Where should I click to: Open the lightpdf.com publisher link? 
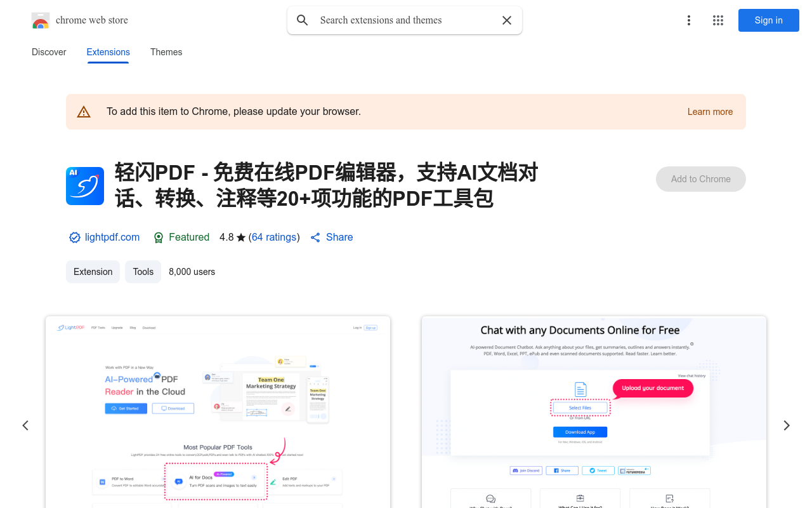click(x=112, y=237)
